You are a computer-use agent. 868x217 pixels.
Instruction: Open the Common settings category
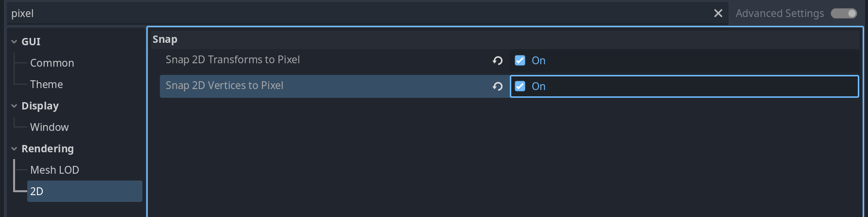click(x=52, y=63)
